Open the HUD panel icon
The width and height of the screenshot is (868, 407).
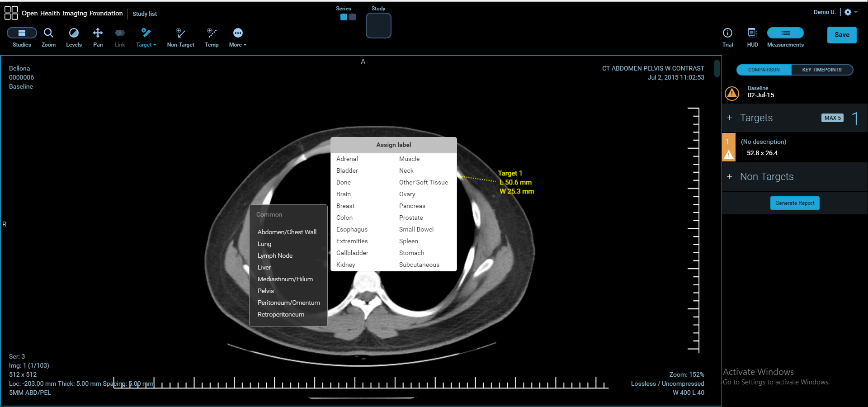click(752, 33)
